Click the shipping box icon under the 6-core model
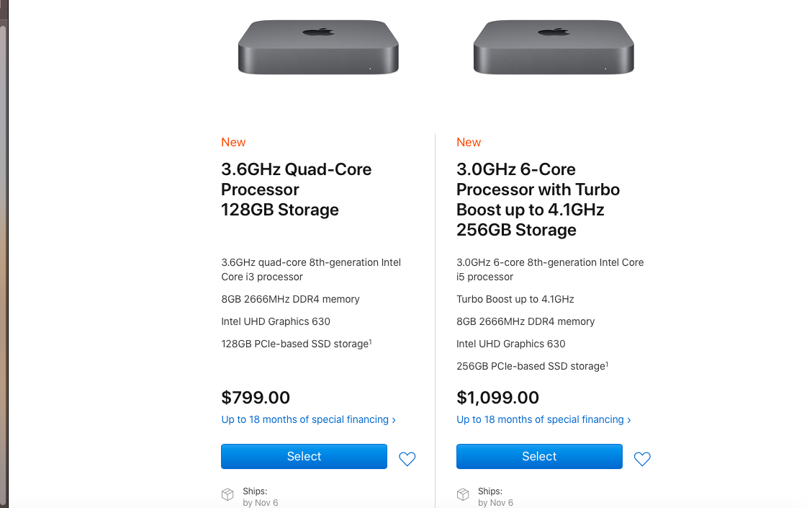This screenshot has height=508, width=812. point(463,494)
